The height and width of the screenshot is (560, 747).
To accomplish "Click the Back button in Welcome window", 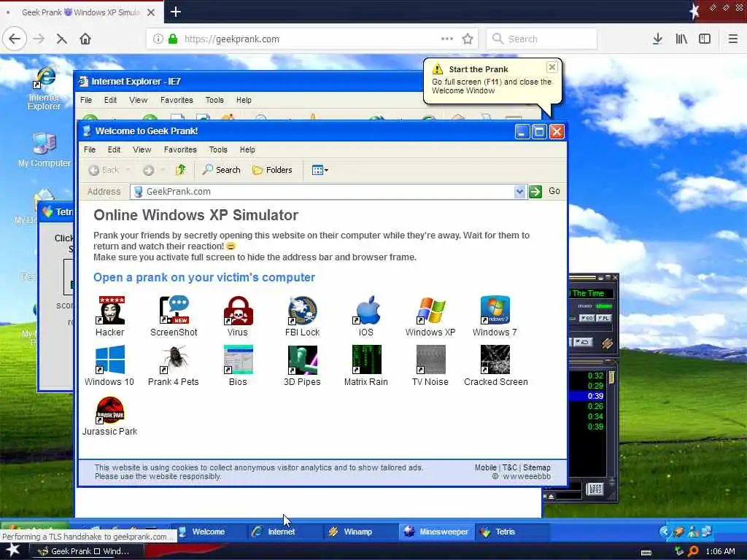I will (x=104, y=170).
